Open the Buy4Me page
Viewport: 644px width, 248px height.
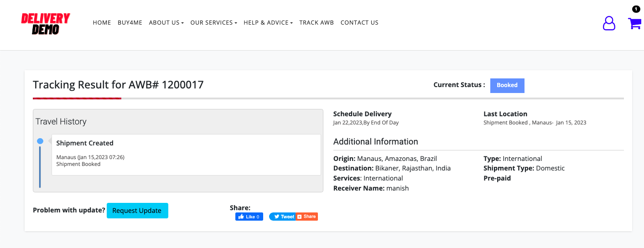pos(130,22)
